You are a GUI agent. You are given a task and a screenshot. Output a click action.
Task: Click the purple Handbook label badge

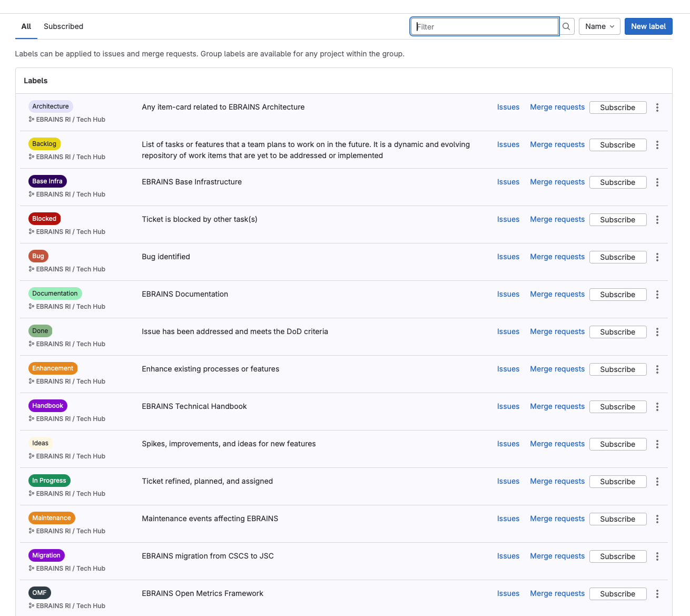tap(47, 406)
